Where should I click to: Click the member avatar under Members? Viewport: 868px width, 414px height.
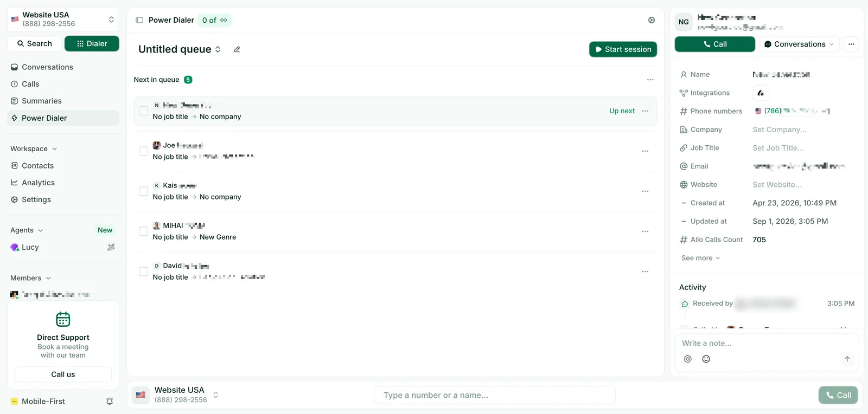pos(14,295)
